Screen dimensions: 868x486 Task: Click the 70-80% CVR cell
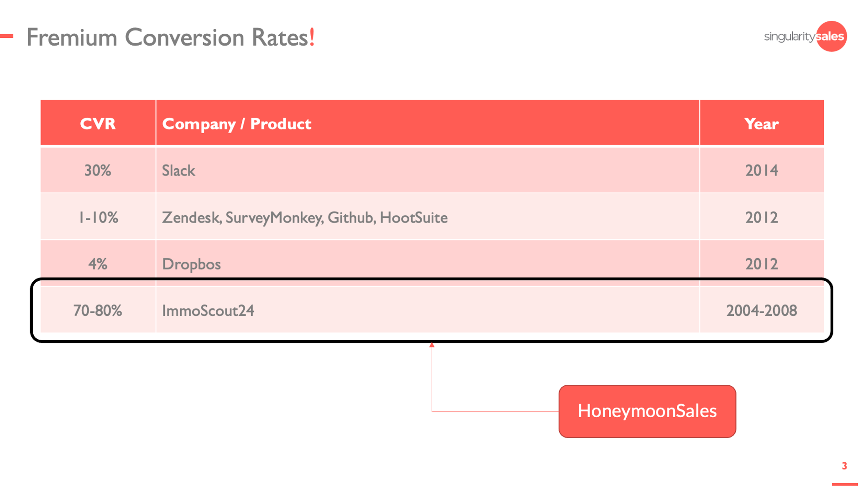click(98, 310)
